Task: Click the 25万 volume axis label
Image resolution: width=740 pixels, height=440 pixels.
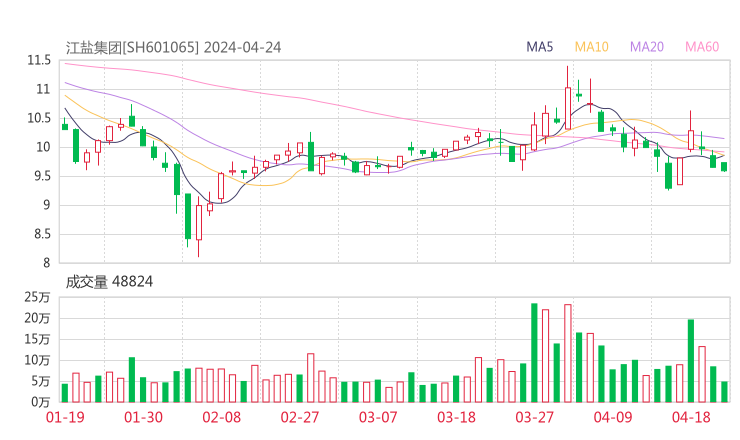Action: [x=37, y=297]
